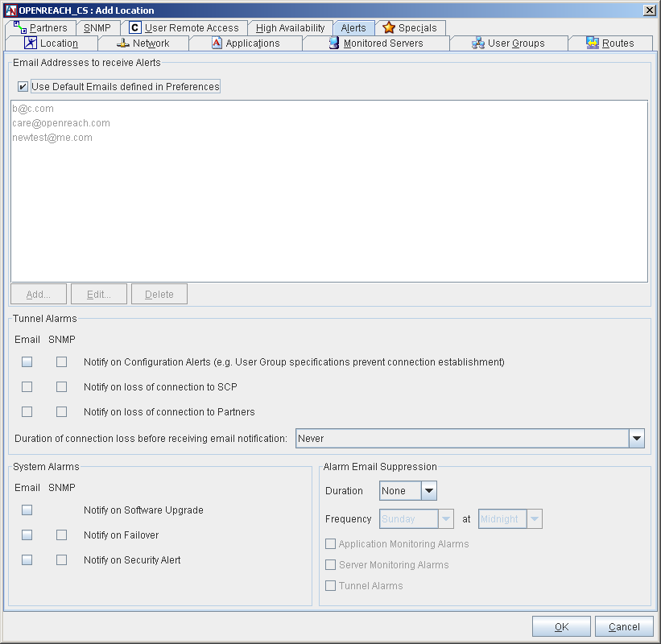Select the newtest@me.com email entry

click(52, 138)
